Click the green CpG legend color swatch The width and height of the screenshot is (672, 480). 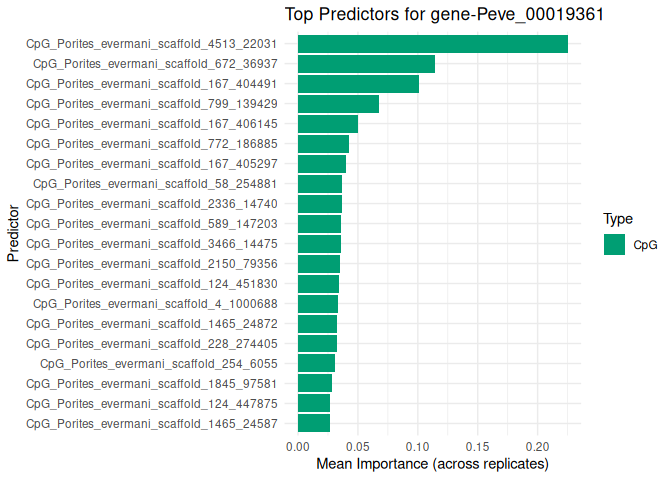pyautogui.click(x=614, y=244)
